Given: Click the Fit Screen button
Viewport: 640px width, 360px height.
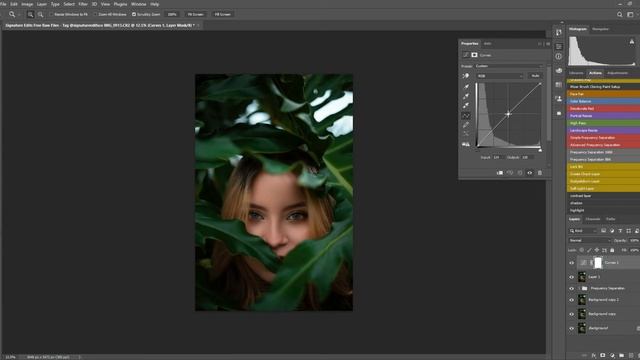Looking at the screenshot, I should (195, 14).
